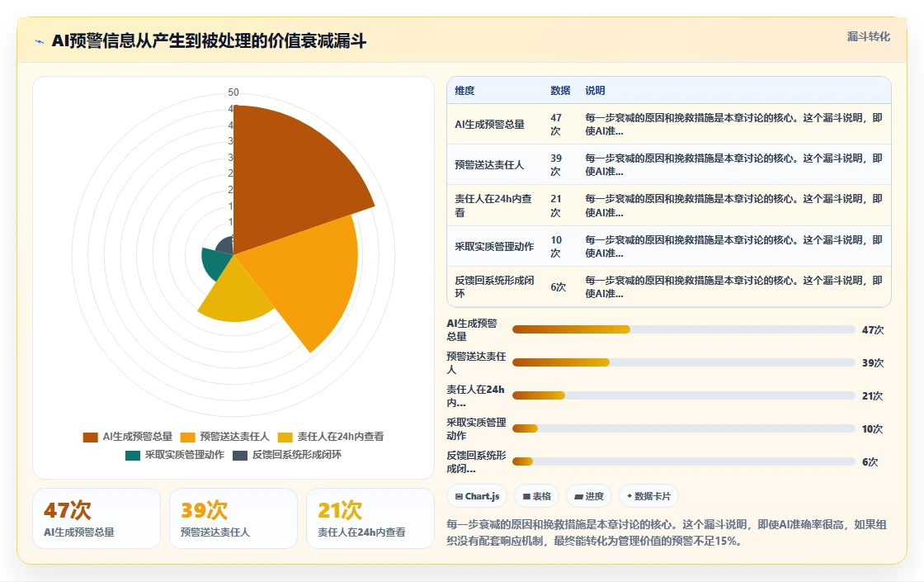Click the 21次 progress bar

[x=684, y=395]
